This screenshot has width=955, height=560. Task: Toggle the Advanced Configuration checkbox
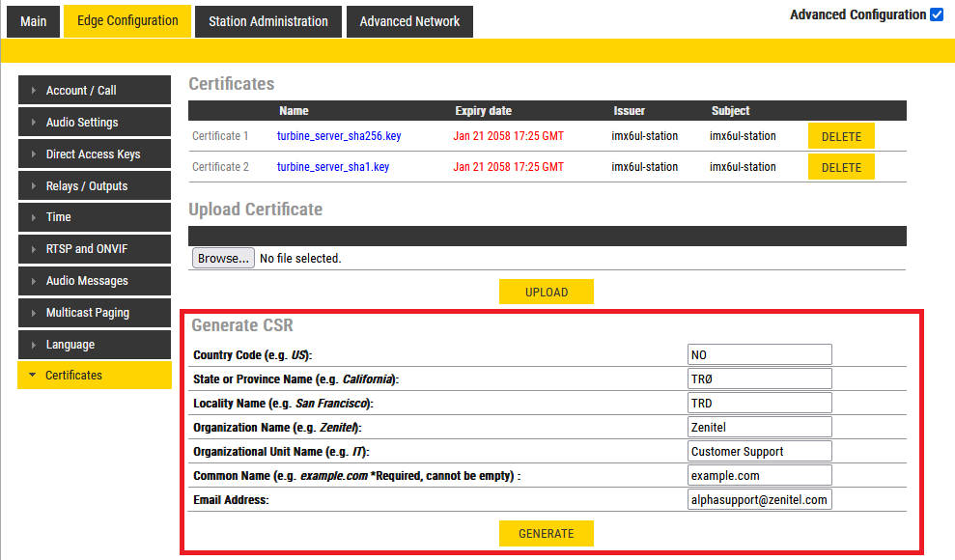pyautogui.click(x=936, y=15)
